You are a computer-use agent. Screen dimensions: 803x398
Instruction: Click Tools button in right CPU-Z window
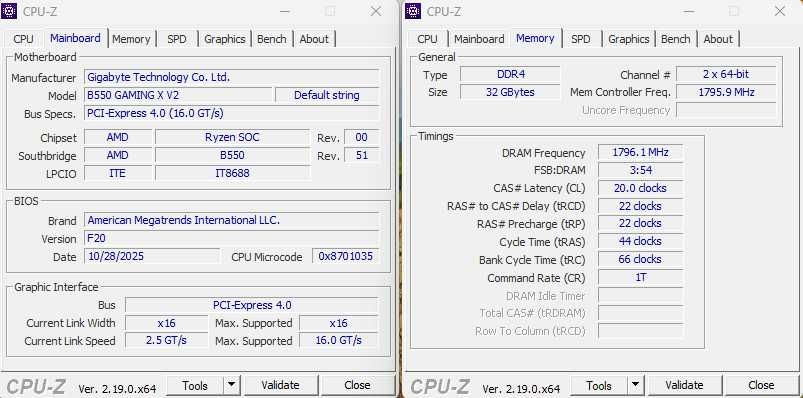point(599,385)
